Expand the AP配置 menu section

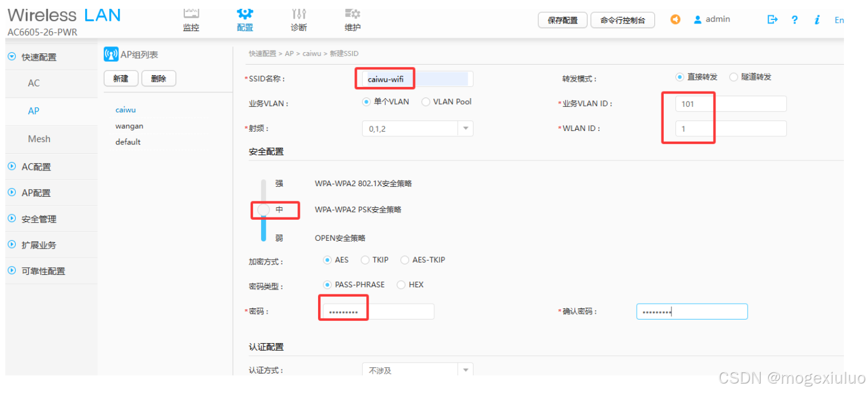(11, 193)
